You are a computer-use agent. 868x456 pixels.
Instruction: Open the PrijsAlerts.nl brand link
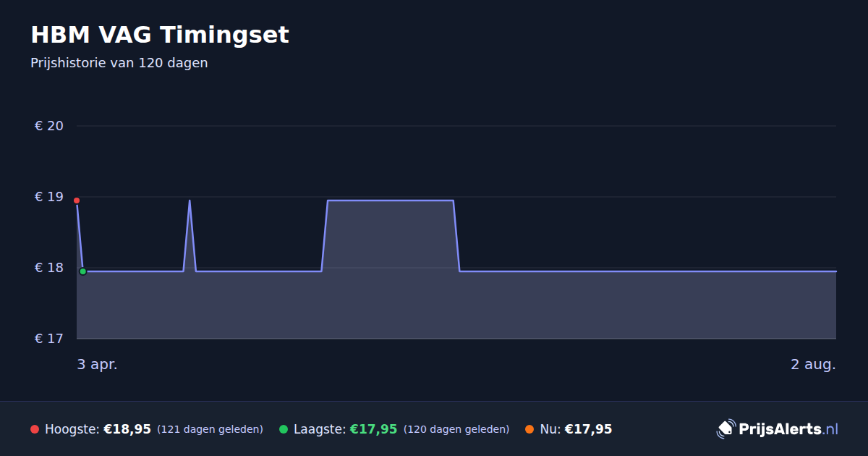point(778,429)
